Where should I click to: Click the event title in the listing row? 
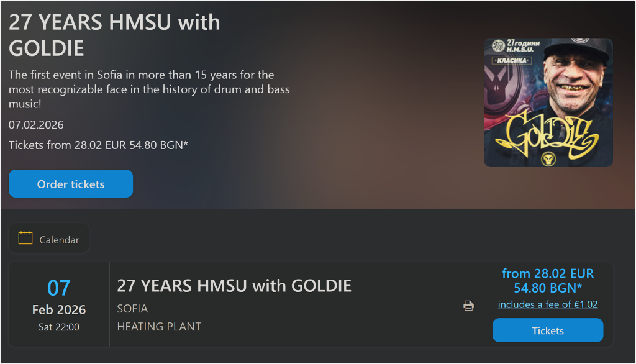(x=234, y=286)
